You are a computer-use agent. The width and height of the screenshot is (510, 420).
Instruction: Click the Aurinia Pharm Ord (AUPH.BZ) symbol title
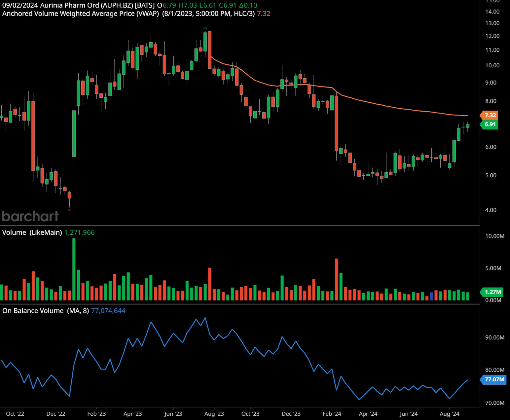click(87, 5)
